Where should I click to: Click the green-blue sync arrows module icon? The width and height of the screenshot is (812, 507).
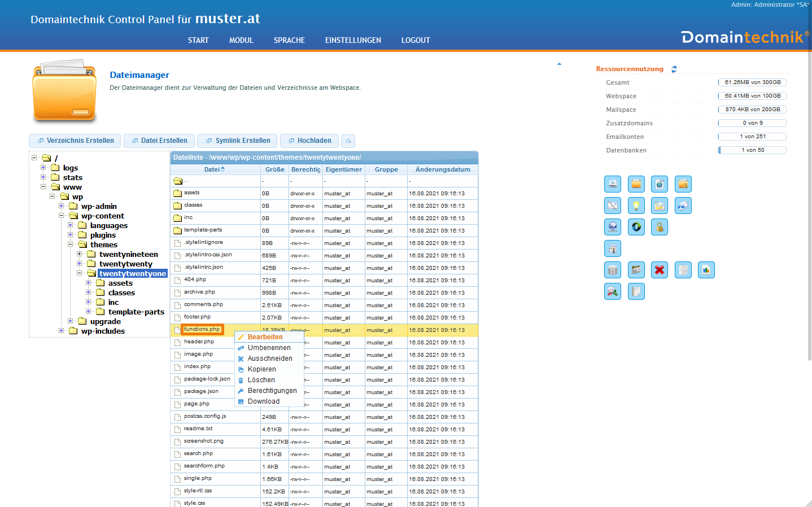click(x=636, y=228)
